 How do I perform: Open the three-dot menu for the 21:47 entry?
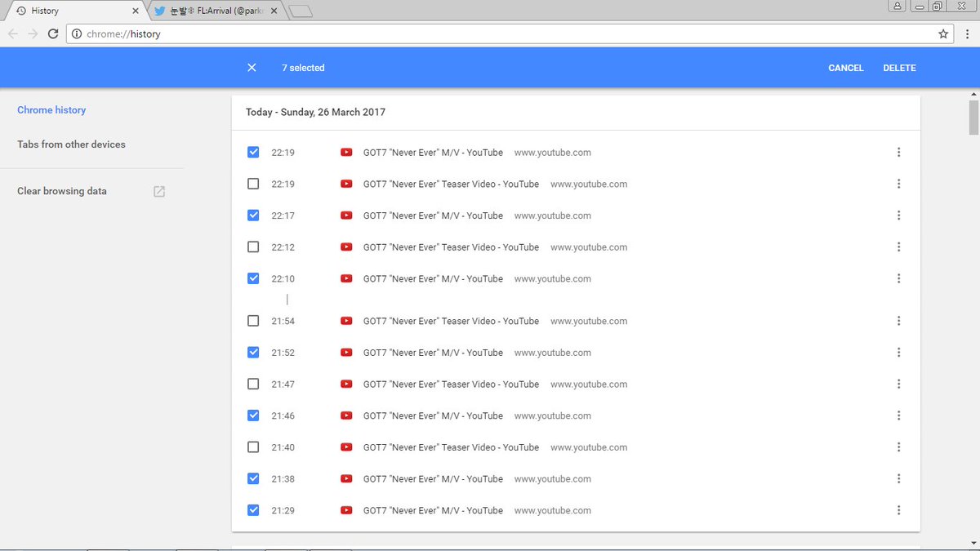[898, 384]
